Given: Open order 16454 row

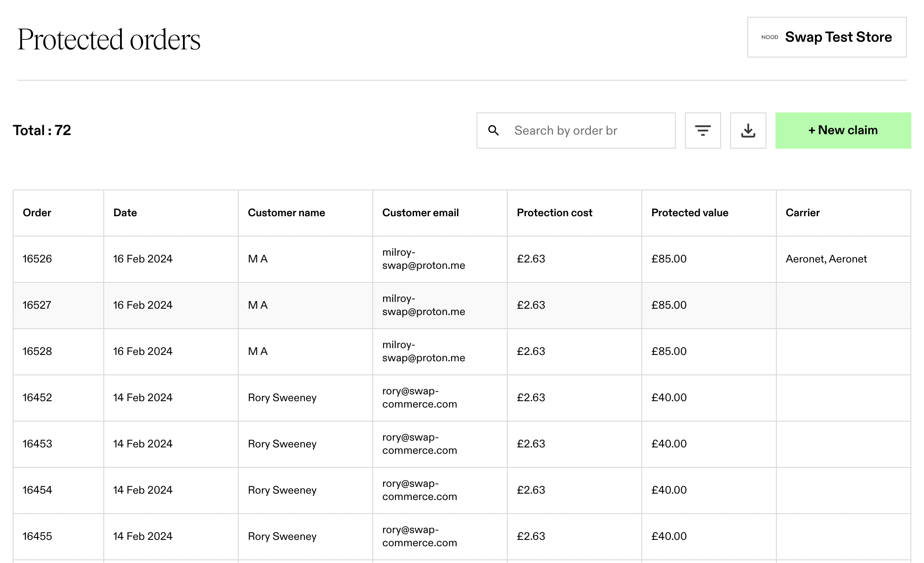Looking at the screenshot, I should point(462,490).
